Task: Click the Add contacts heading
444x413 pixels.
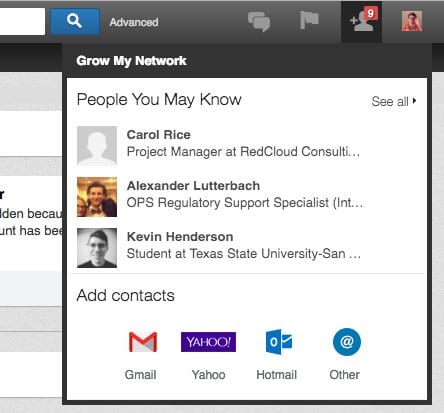Action: pos(126,295)
